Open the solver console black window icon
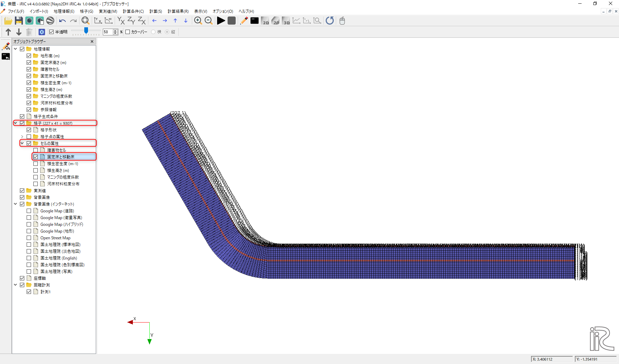619x364 pixels. tap(255, 21)
